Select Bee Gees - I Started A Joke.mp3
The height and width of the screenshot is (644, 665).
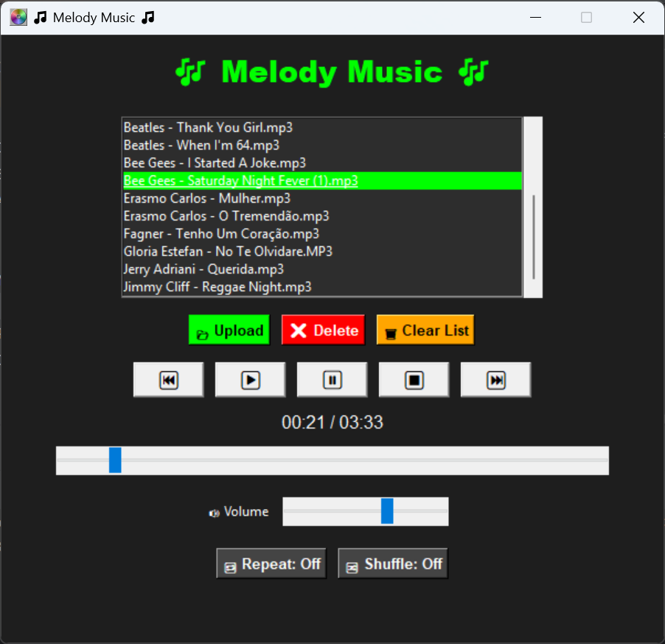tap(215, 163)
